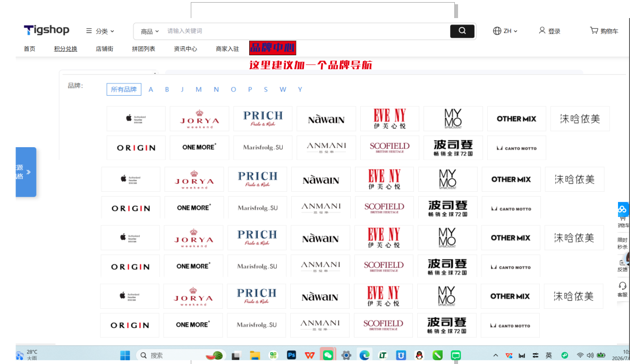Open 店铺街 navigation item
Viewport: 635px width, 364px height.
[105, 49]
